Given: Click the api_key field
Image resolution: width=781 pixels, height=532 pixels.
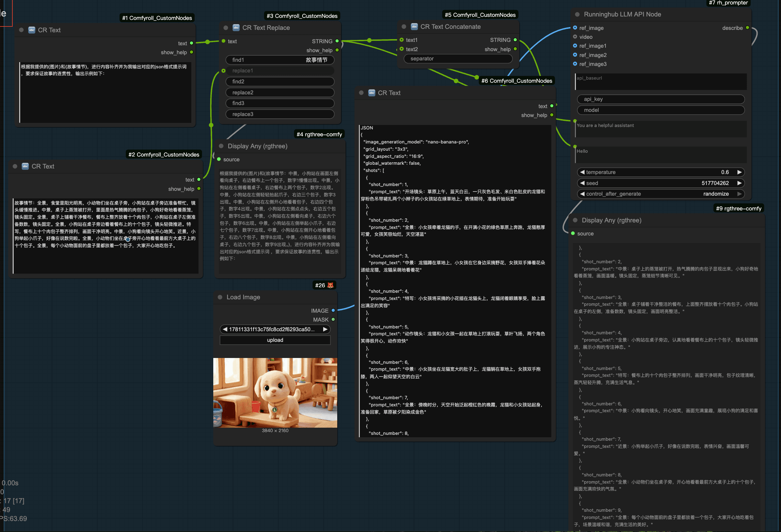Looking at the screenshot, I should tap(661, 99).
